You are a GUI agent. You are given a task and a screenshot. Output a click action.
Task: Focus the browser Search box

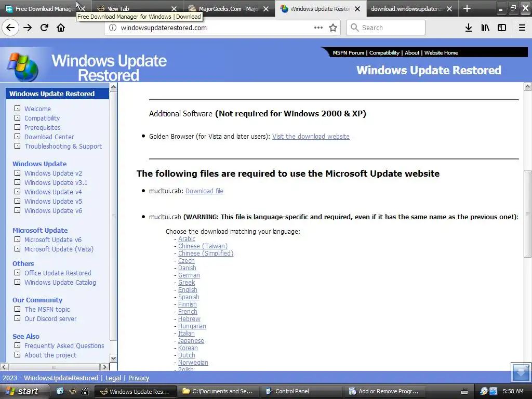point(386,28)
